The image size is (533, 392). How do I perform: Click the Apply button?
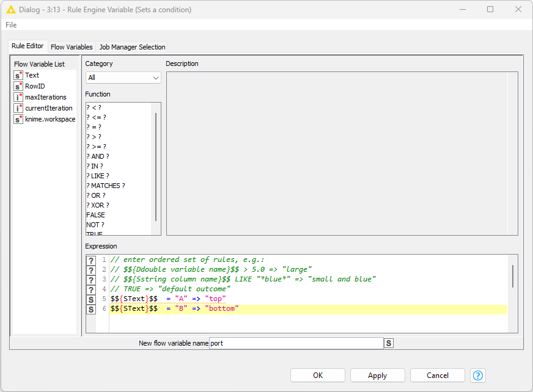377,376
